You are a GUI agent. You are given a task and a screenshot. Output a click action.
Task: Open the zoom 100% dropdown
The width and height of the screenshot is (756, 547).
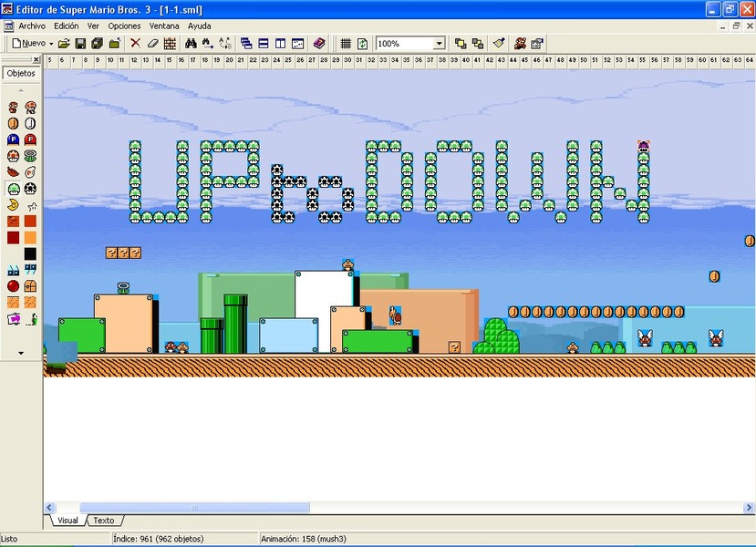[x=439, y=43]
